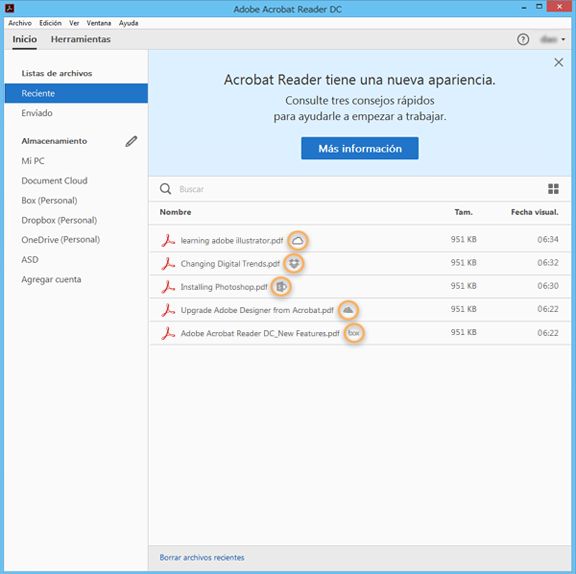Open the Edición menu
576x574 pixels.
(x=50, y=23)
